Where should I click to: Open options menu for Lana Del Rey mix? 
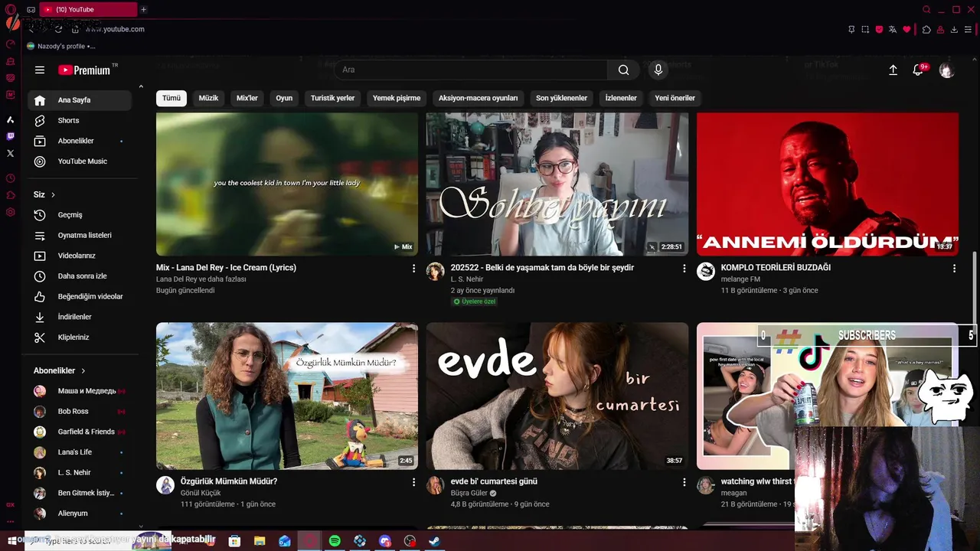pyautogui.click(x=413, y=269)
